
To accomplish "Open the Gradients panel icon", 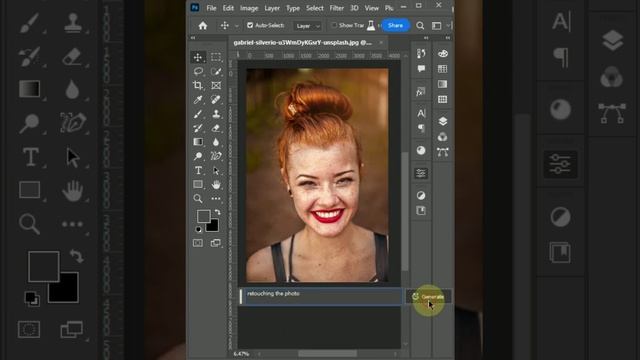I will coord(442,84).
